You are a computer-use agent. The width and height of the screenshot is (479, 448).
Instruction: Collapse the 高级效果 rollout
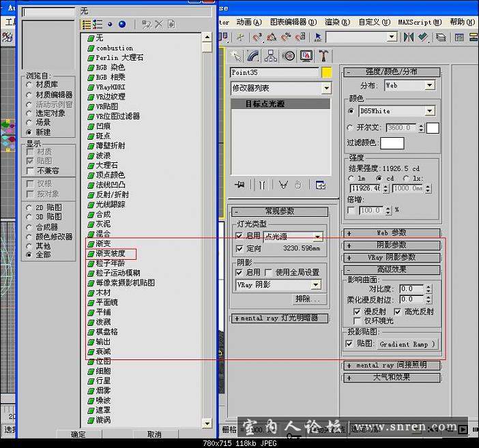tap(392, 269)
